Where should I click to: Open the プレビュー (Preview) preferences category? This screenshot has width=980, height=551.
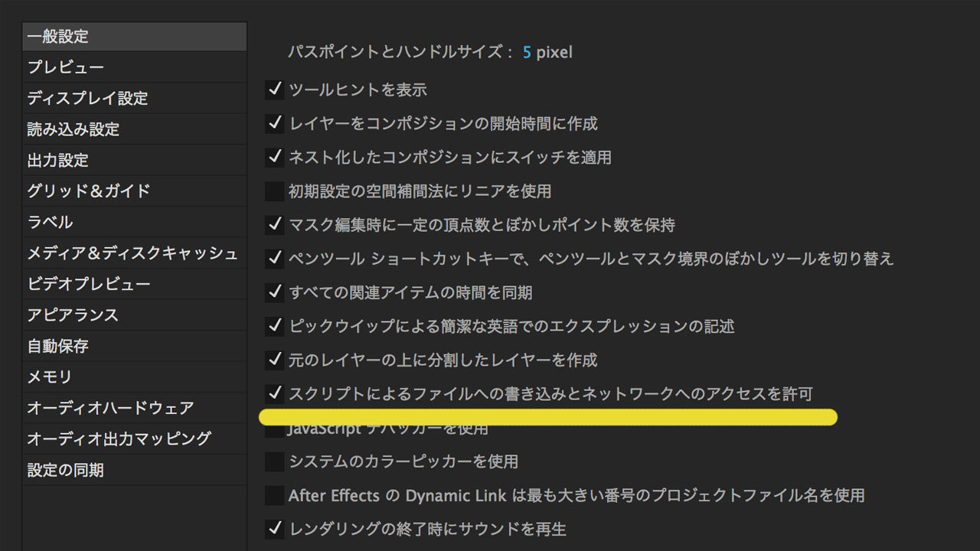[x=66, y=67]
